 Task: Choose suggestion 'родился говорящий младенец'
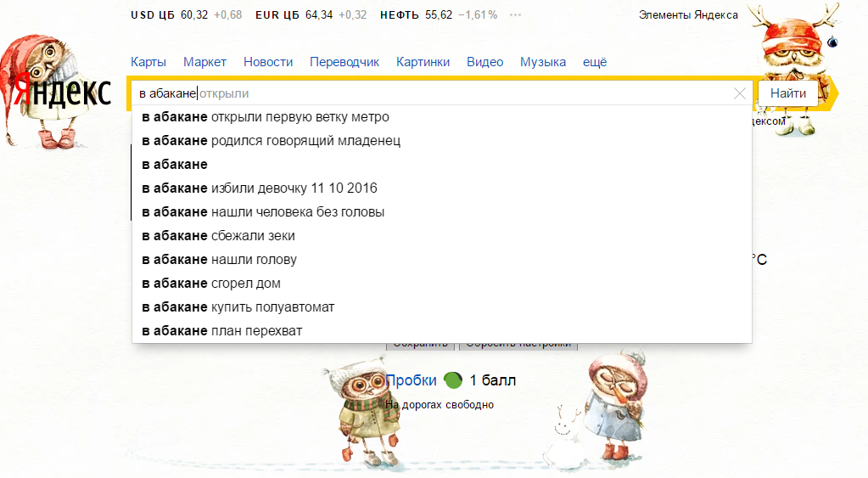point(442,141)
